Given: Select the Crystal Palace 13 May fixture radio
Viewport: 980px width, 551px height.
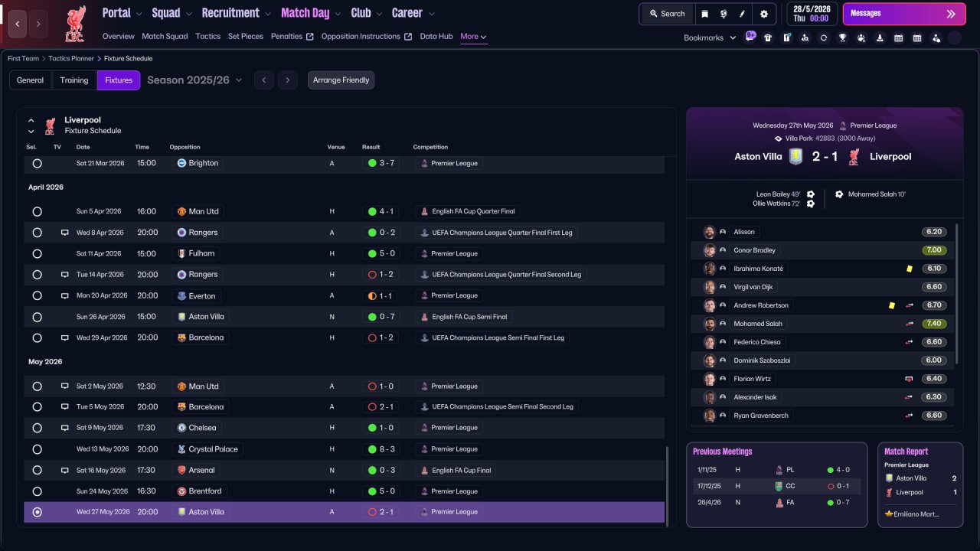Looking at the screenshot, I should point(37,449).
